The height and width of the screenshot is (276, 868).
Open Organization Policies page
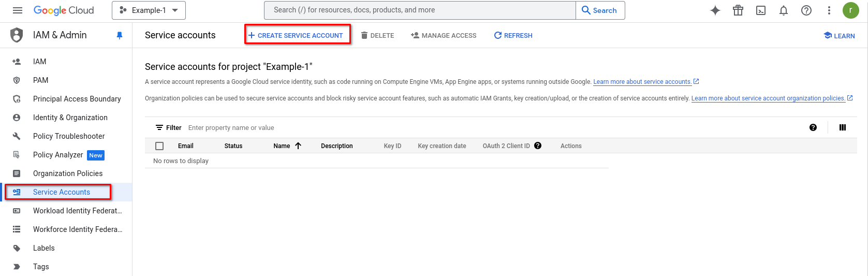(x=68, y=173)
